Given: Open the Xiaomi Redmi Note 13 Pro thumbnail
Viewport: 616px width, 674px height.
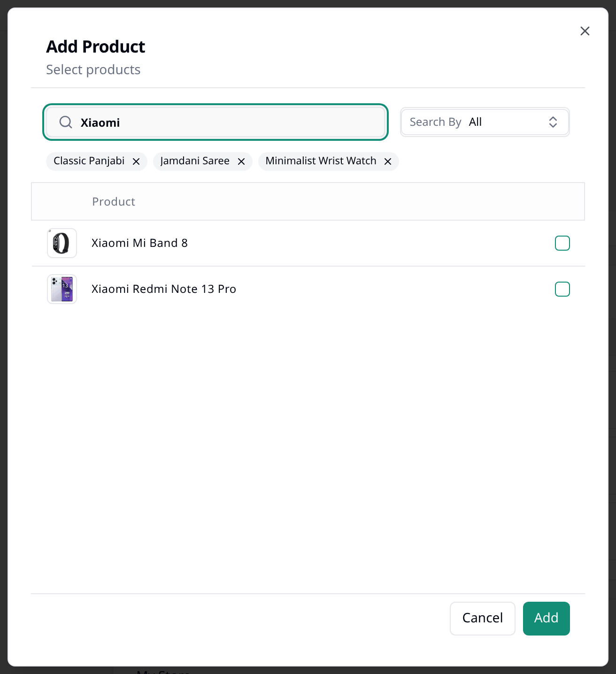Looking at the screenshot, I should pos(62,289).
